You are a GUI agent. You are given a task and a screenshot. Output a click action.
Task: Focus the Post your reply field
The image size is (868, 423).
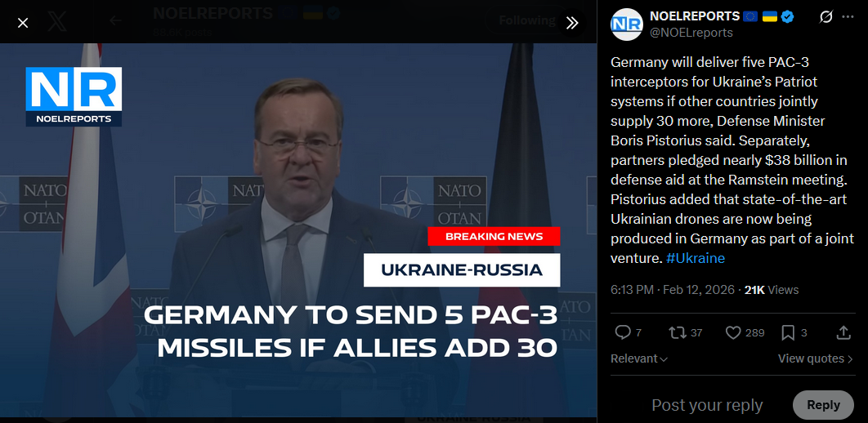coord(707,405)
